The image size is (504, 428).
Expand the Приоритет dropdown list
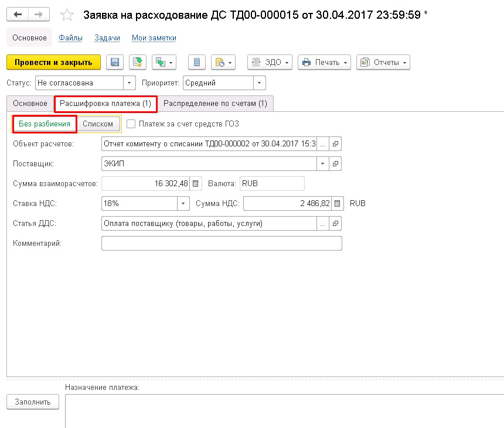(260, 83)
